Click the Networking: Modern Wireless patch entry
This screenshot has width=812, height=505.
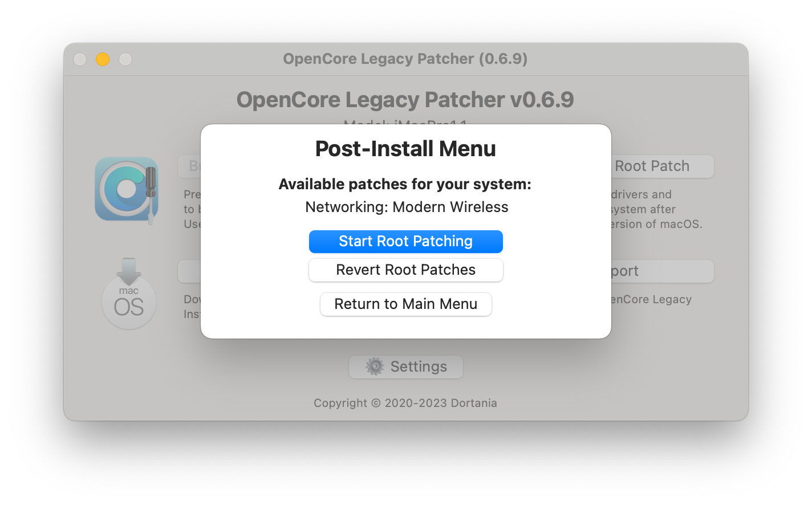(x=406, y=207)
